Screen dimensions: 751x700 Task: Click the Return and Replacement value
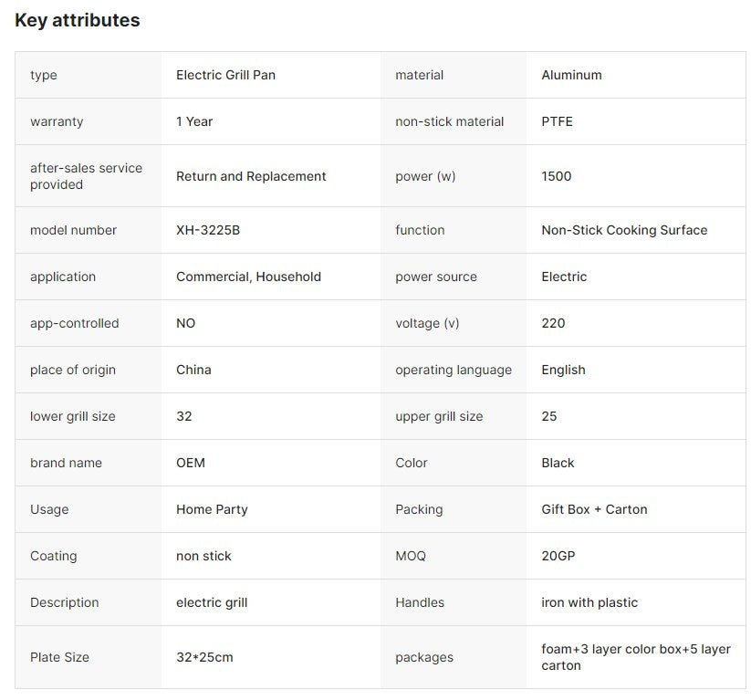(x=251, y=176)
